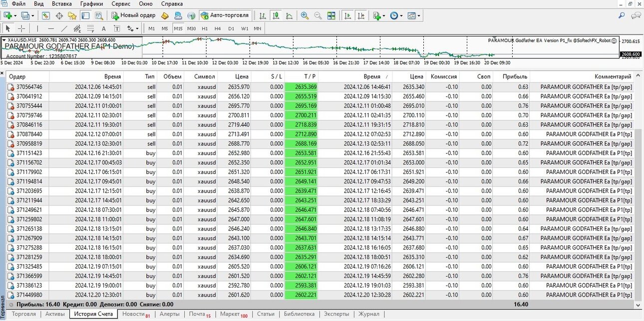This screenshot has width=644, height=321.
Task: Open the Strategy Tester magnifier icon
Action: [99, 15]
